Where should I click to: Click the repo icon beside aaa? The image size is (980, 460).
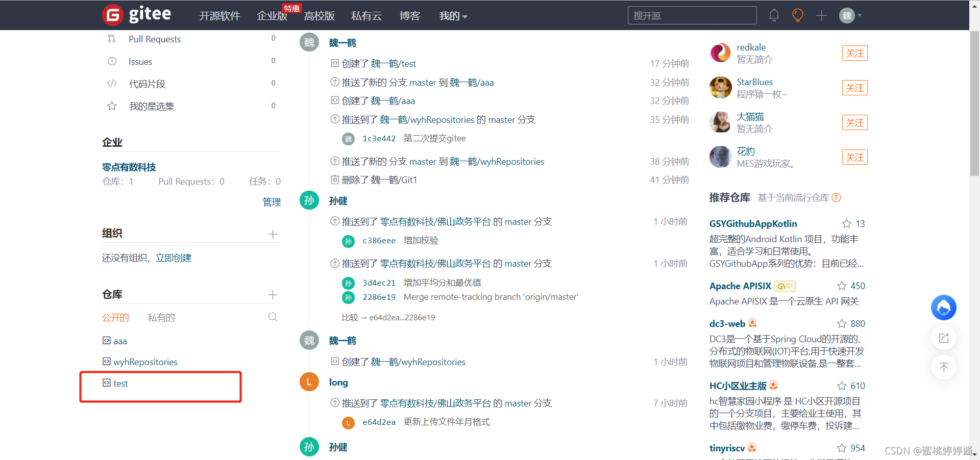(106, 340)
